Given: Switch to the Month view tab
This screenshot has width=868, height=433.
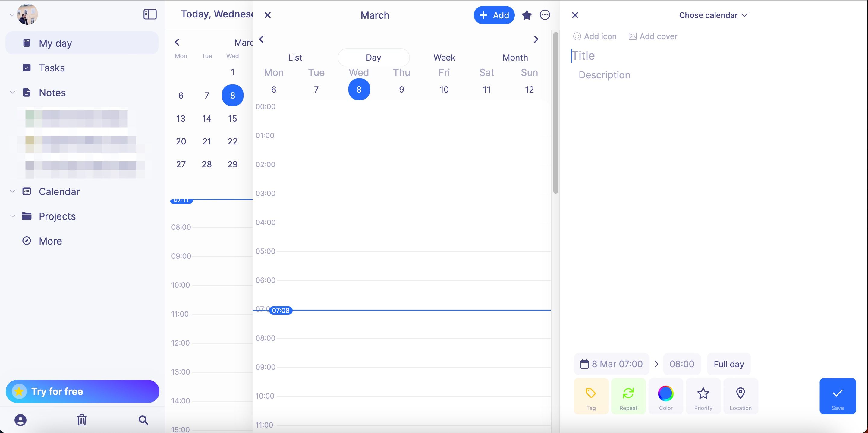Looking at the screenshot, I should [515, 58].
